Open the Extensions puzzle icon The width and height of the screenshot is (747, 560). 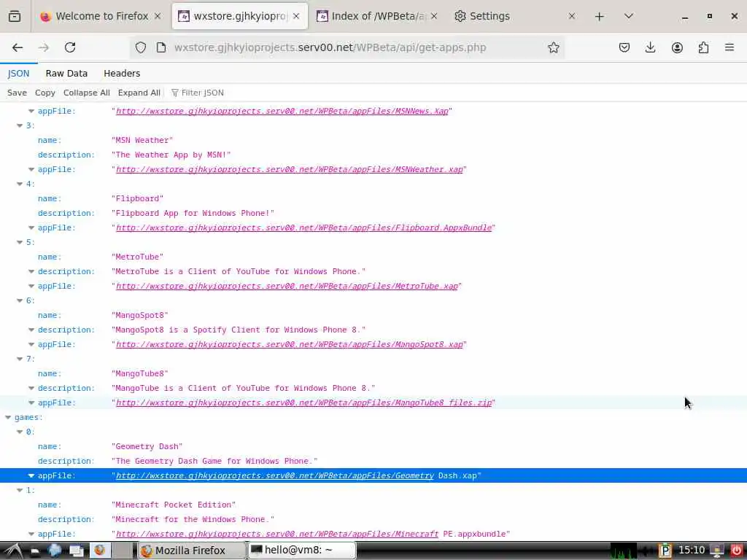703,47
